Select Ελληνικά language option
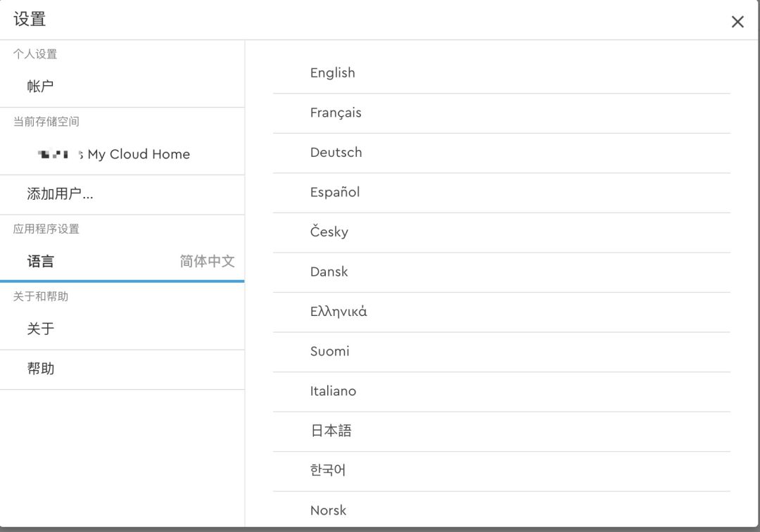760x532 pixels. pos(338,312)
